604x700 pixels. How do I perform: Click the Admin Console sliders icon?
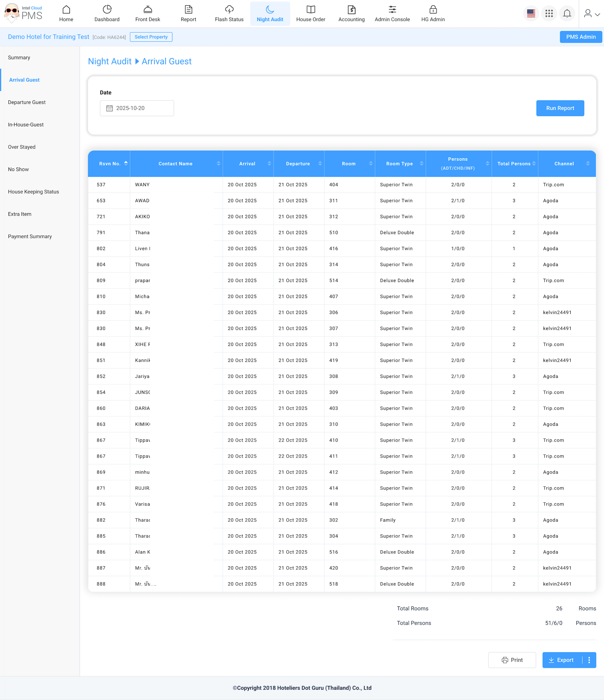(x=392, y=9)
